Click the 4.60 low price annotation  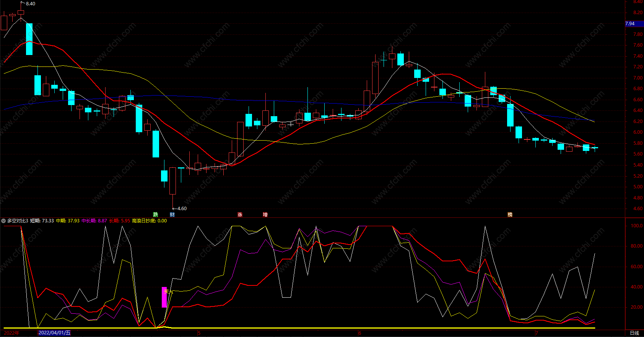coord(182,209)
